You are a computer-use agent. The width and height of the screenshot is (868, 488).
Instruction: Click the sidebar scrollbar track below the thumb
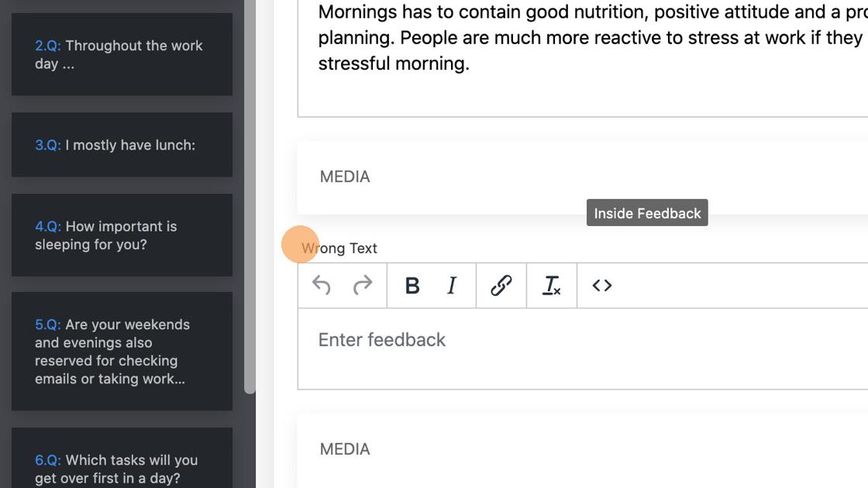coord(250,442)
